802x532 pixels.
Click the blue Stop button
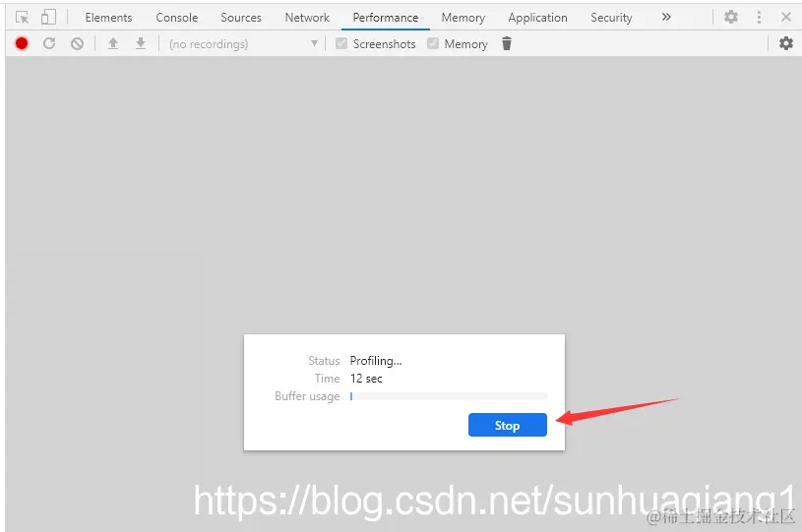(508, 425)
